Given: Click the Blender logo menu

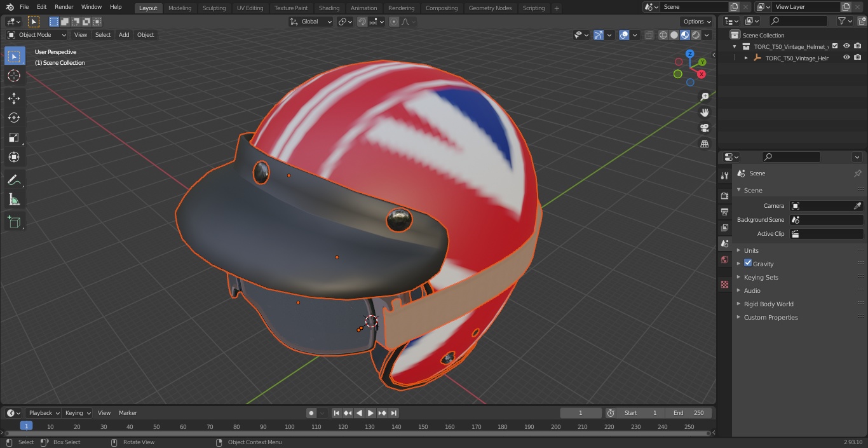Looking at the screenshot, I should coord(10,7).
